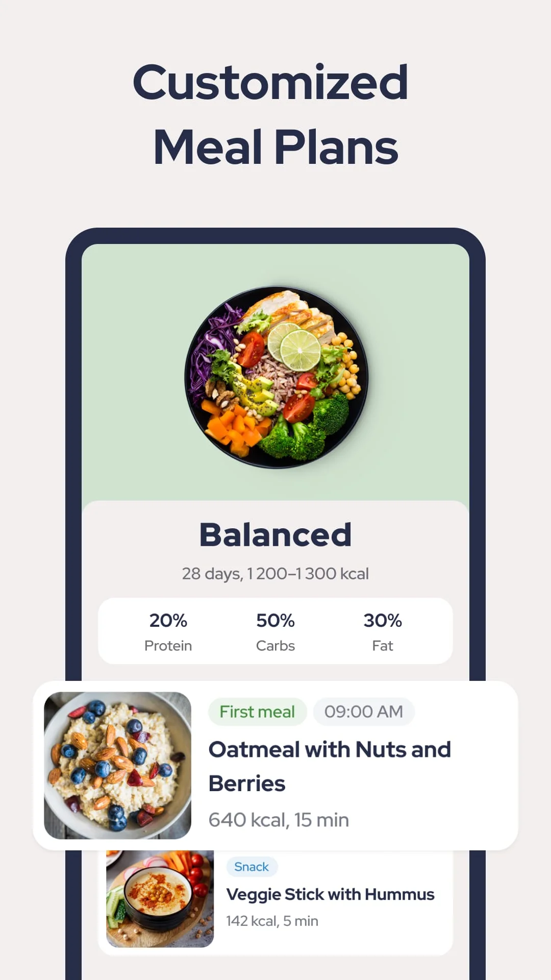Open the Veggie Stick with Hummus recipe
Screen dimensions: 551x980
[330, 894]
